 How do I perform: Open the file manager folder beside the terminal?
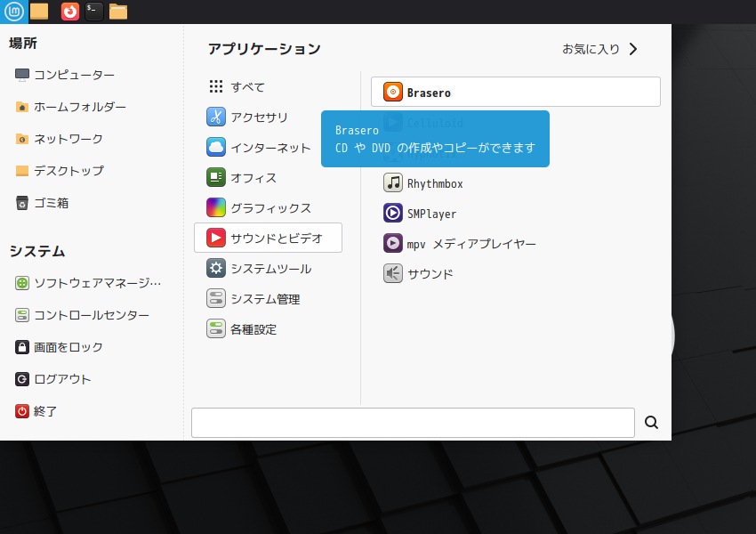tap(118, 11)
